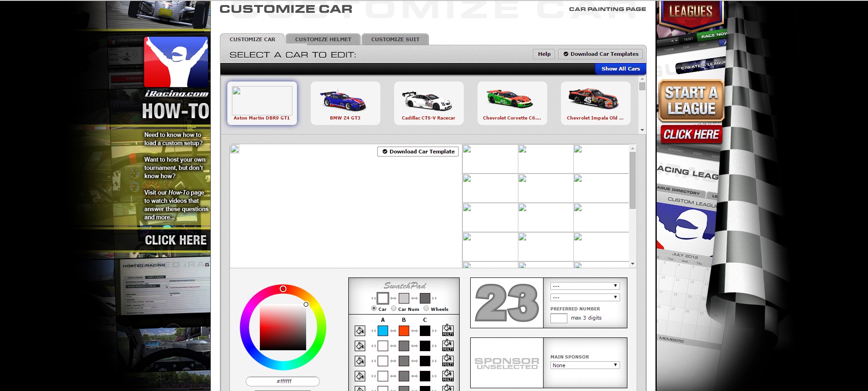
Task: Swap top SwatchPad light gray and dark gray
Action: pyautogui.click(x=414, y=299)
